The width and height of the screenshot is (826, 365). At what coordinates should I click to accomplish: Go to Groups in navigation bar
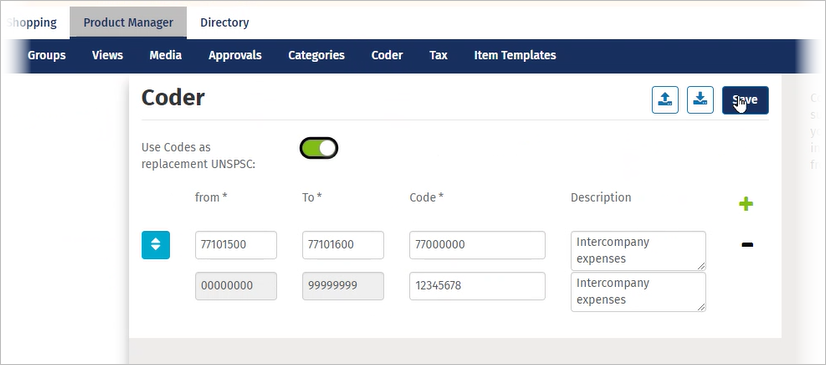click(46, 55)
